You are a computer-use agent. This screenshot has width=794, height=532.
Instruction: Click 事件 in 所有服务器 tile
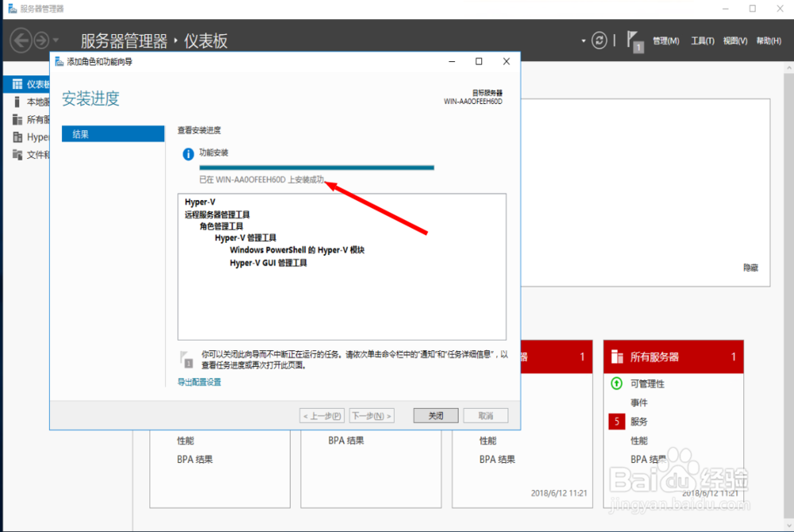click(638, 403)
